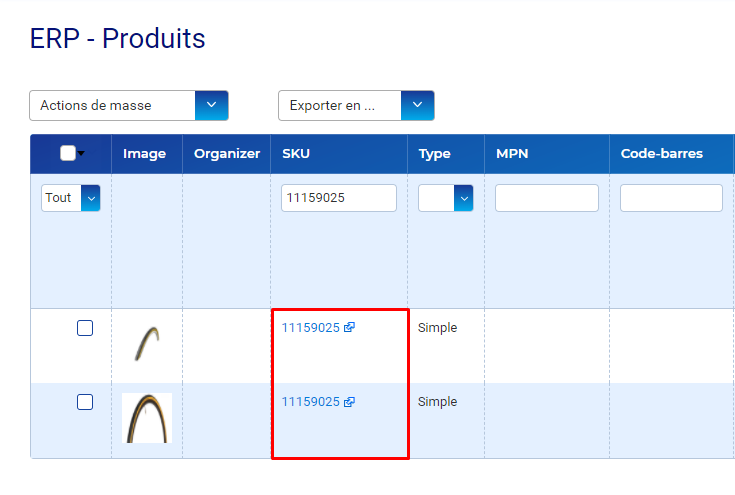The height and width of the screenshot is (495, 735).
Task: Check the first product row checkbox
Action: tap(85, 328)
